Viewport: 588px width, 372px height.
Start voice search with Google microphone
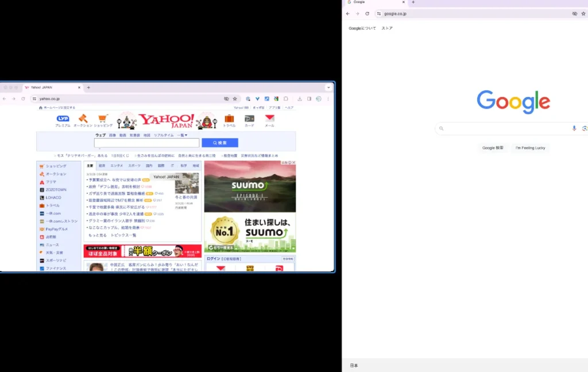(x=574, y=128)
